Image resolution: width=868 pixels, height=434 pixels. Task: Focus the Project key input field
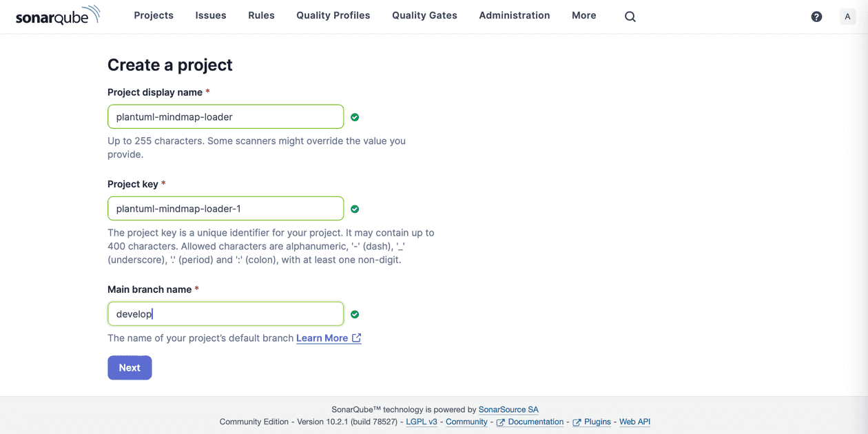pyautogui.click(x=225, y=209)
